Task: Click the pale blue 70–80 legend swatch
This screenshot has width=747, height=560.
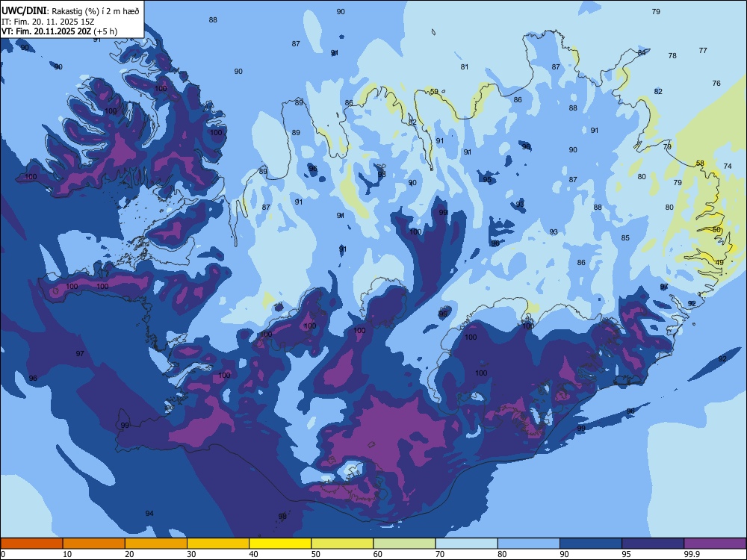Action: [x=466, y=544]
